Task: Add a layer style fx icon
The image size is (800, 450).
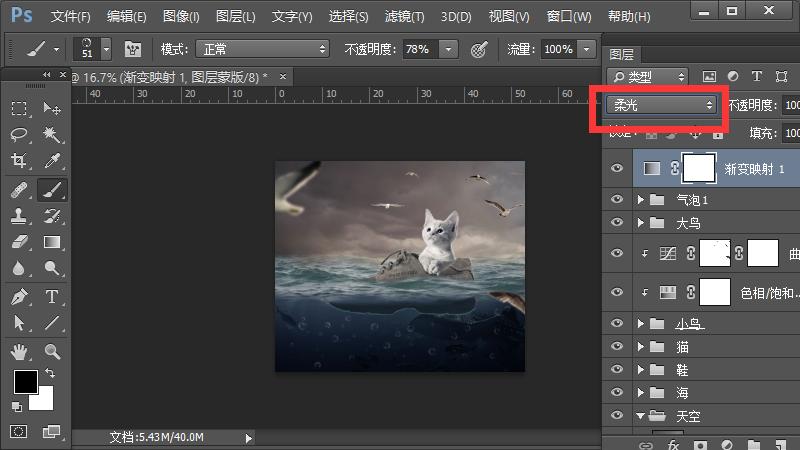Action: [x=673, y=445]
